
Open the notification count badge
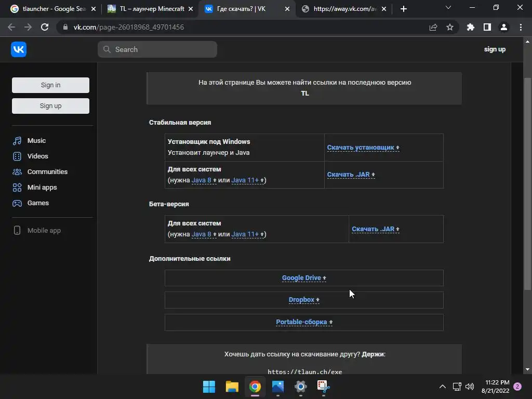[517, 387]
